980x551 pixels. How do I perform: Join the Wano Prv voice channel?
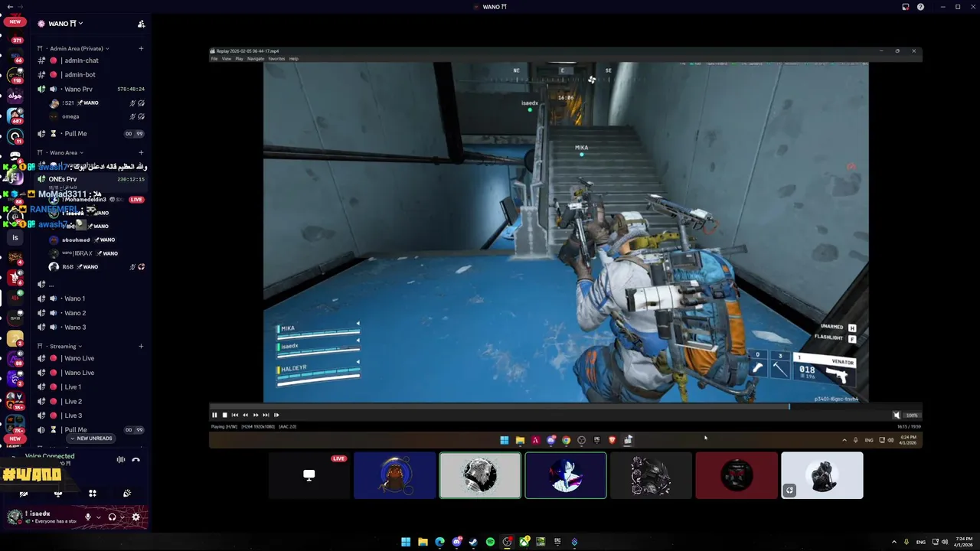pyautogui.click(x=91, y=90)
